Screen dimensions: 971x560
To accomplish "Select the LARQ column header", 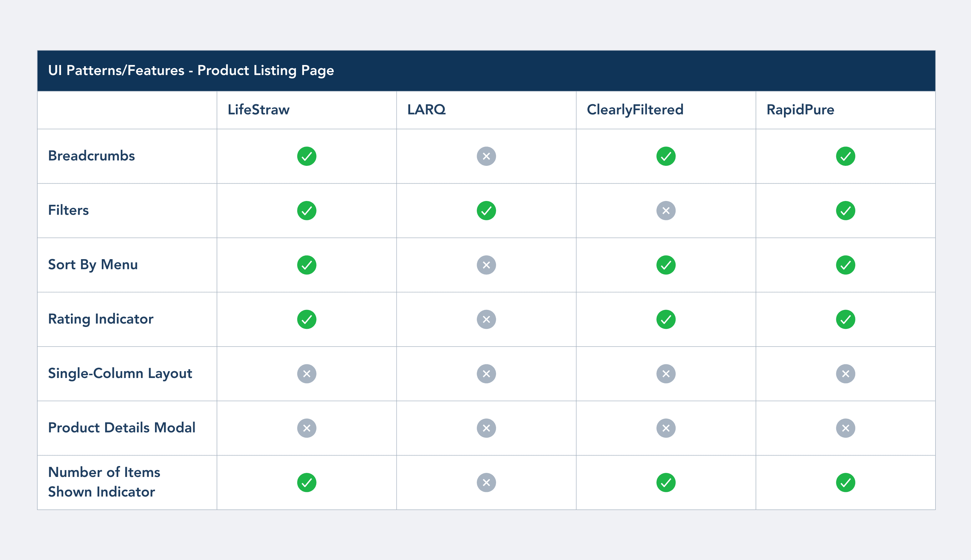I will coord(426,110).
